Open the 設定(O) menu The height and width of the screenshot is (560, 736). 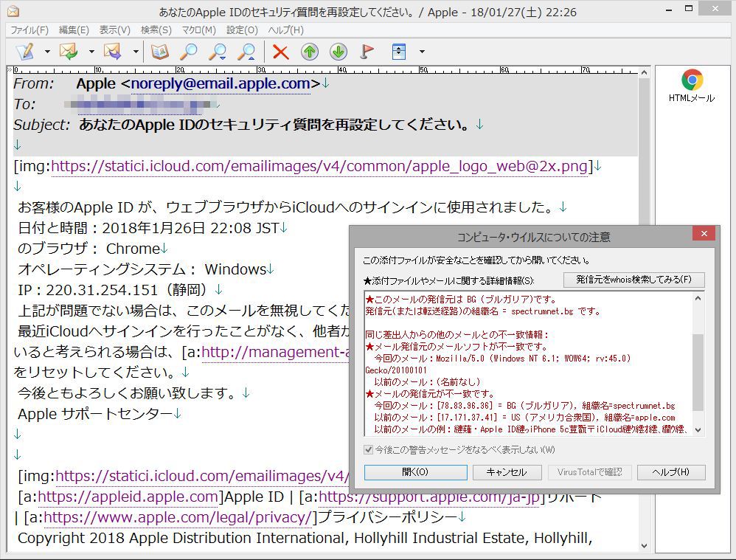(x=242, y=30)
